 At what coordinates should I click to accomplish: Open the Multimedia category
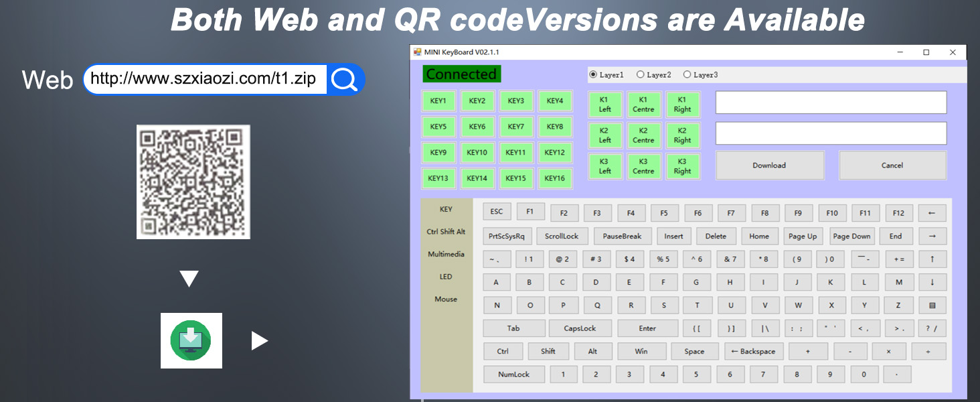point(446,254)
